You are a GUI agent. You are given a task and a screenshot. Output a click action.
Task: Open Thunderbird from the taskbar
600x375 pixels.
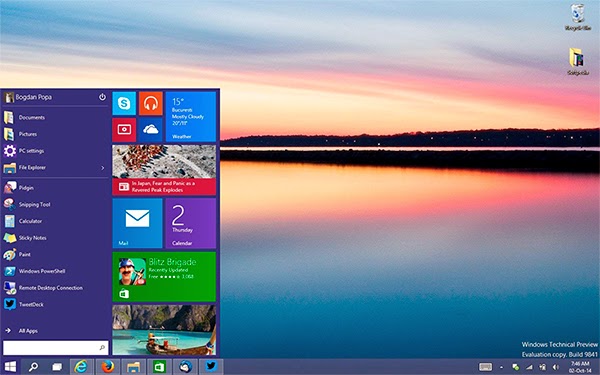point(186,367)
